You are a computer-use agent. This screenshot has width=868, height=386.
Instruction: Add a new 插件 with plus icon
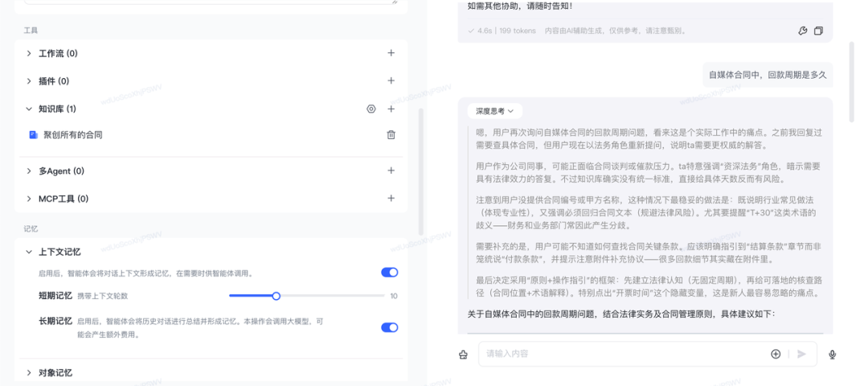pos(391,80)
